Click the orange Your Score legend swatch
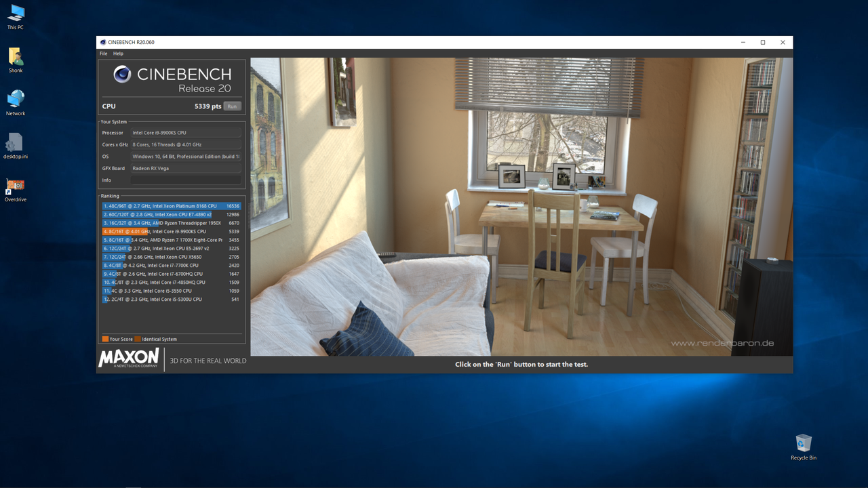 (x=105, y=339)
